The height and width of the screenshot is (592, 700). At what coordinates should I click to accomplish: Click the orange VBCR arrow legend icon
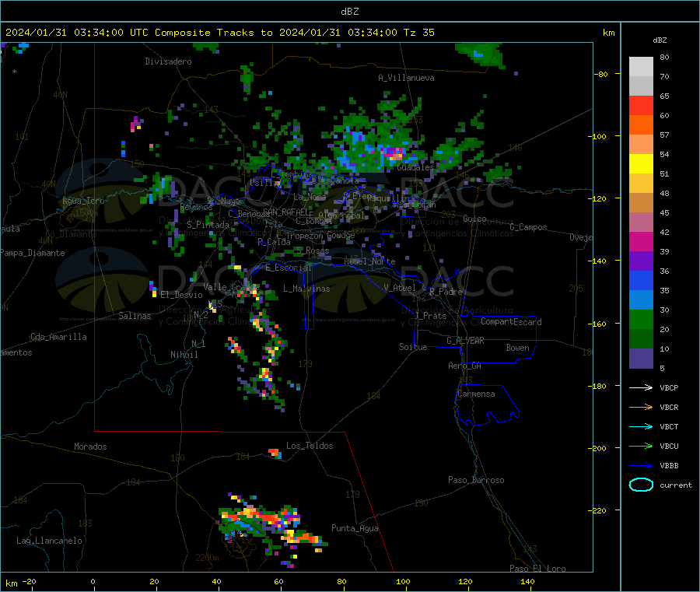click(x=641, y=407)
